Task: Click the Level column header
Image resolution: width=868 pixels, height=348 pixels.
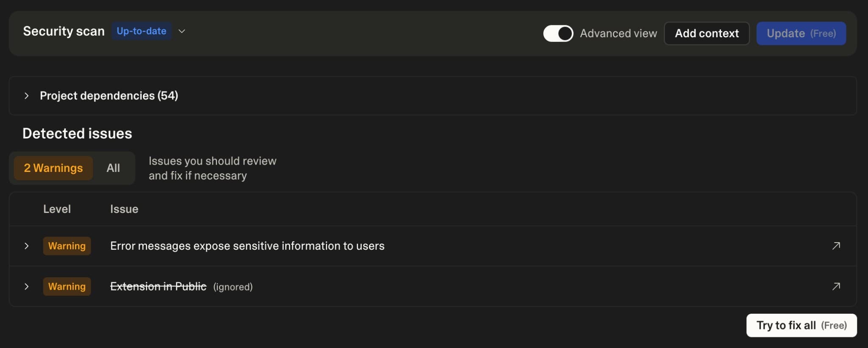Action: point(57,209)
